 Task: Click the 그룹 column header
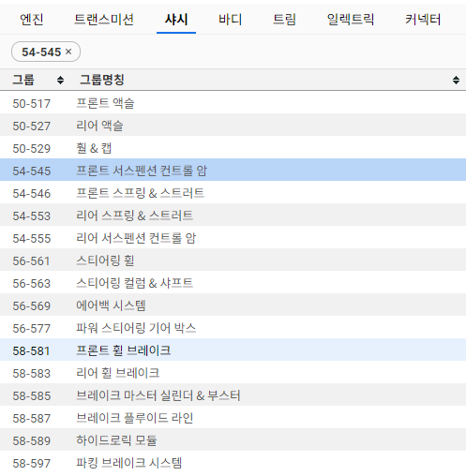pos(23,80)
